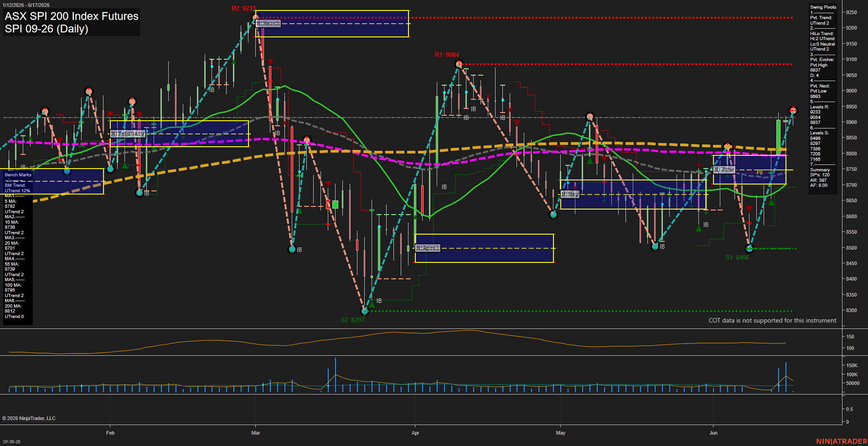The height and width of the screenshot is (446, 868).
Task: Select the M:April monthly box label
Action: tap(428, 248)
